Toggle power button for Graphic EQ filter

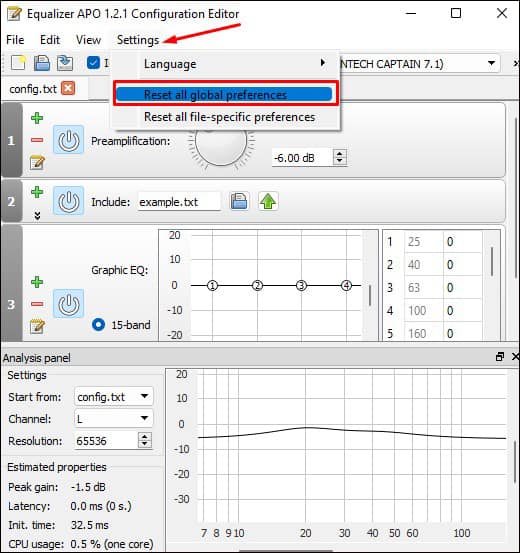pos(68,304)
